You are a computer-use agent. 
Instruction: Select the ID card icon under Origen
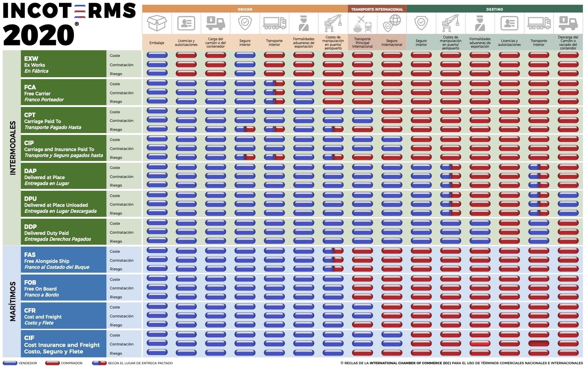pyautogui.click(x=186, y=23)
